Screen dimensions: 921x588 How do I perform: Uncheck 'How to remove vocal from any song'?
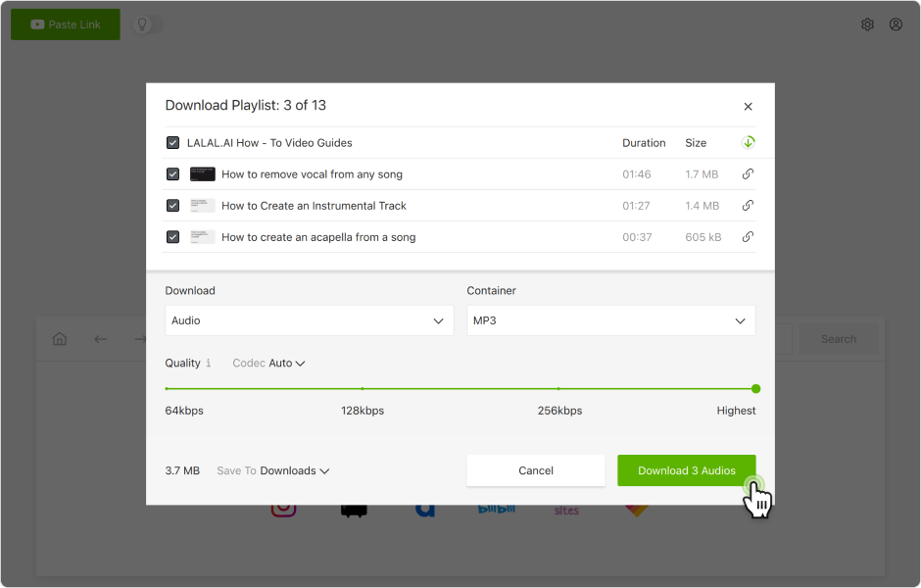click(x=172, y=174)
